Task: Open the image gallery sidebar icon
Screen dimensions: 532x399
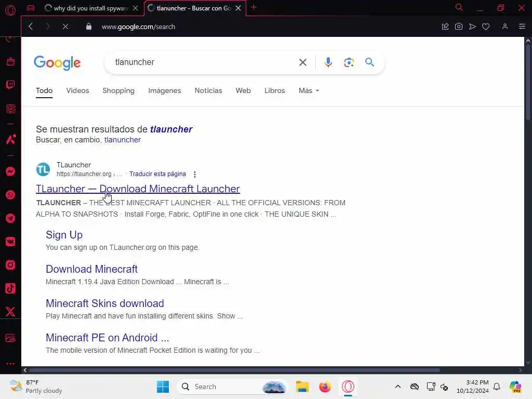Action: point(10,338)
